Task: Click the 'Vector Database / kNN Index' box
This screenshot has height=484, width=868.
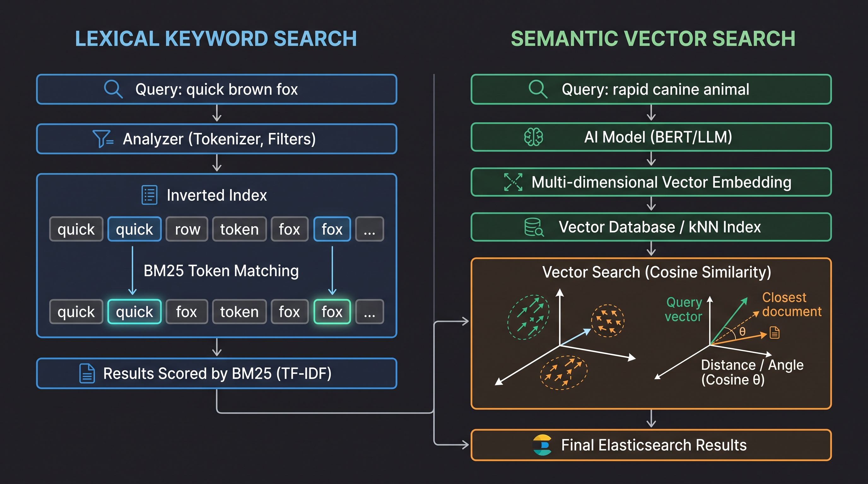Action: (x=651, y=227)
